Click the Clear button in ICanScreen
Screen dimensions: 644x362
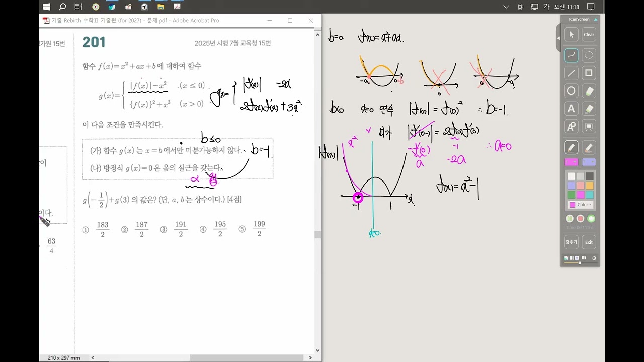pos(589,35)
